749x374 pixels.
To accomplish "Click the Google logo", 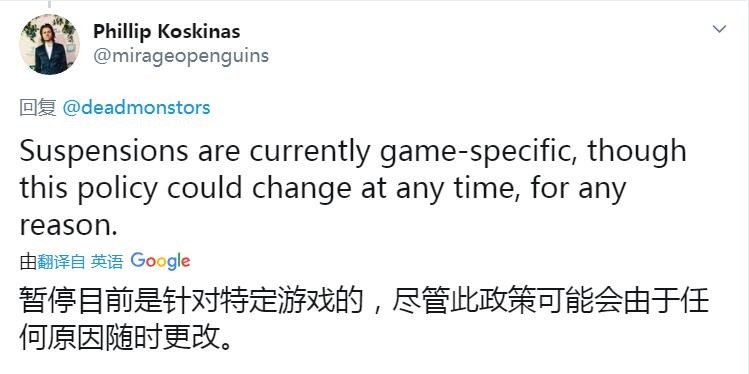I will point(160,261).
